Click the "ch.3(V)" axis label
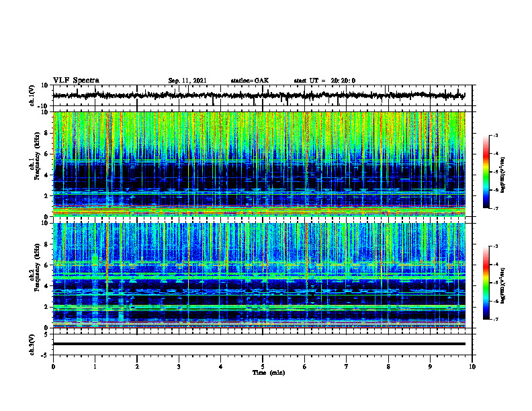The image size is (532, 411). pyautogui.click(x=32, y=345)
